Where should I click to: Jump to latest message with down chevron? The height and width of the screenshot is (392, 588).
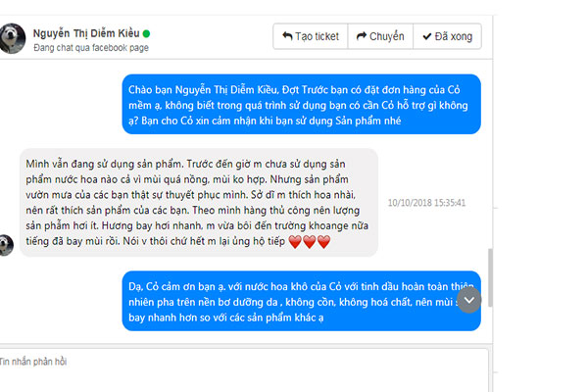[x=469, y=300]
